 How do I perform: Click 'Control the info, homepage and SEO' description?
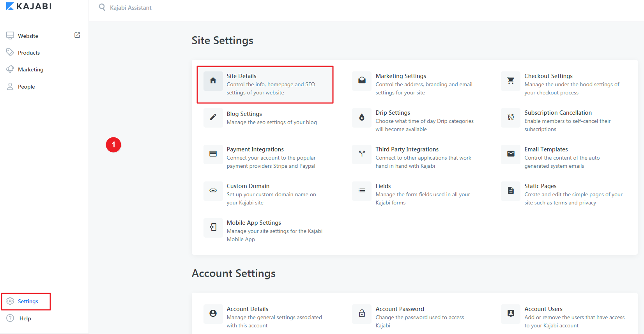271,85
